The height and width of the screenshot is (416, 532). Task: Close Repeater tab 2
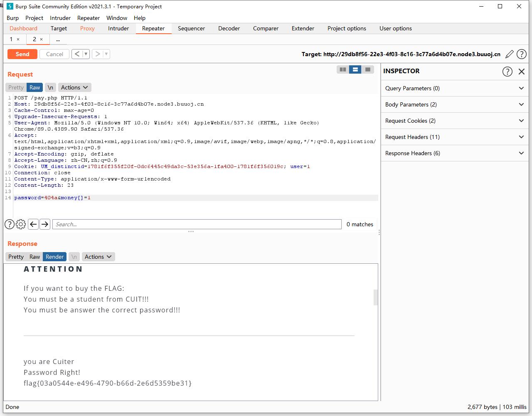[41, 39]
